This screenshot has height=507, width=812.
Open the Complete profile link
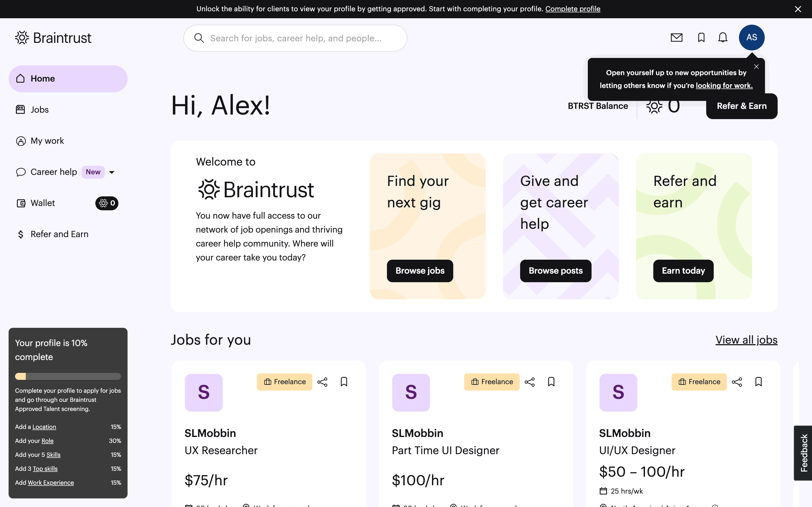(573, 9)
